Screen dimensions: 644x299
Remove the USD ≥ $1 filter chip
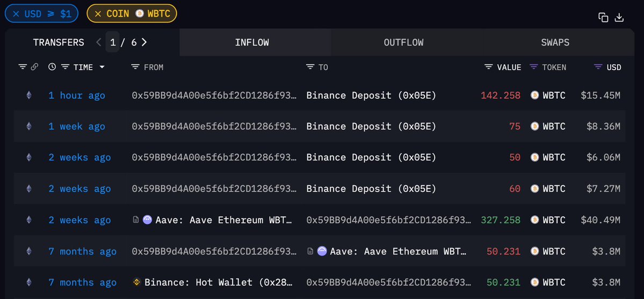(x=16, y=13)
